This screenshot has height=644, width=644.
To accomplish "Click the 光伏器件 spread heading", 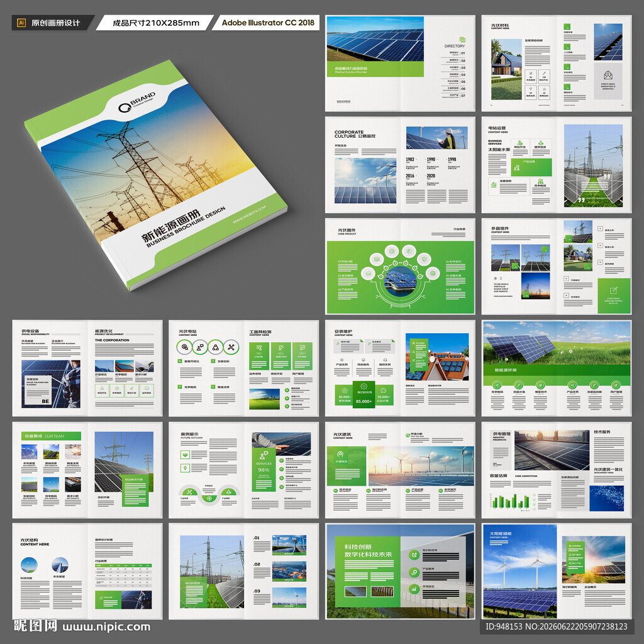I will [347, 230].
